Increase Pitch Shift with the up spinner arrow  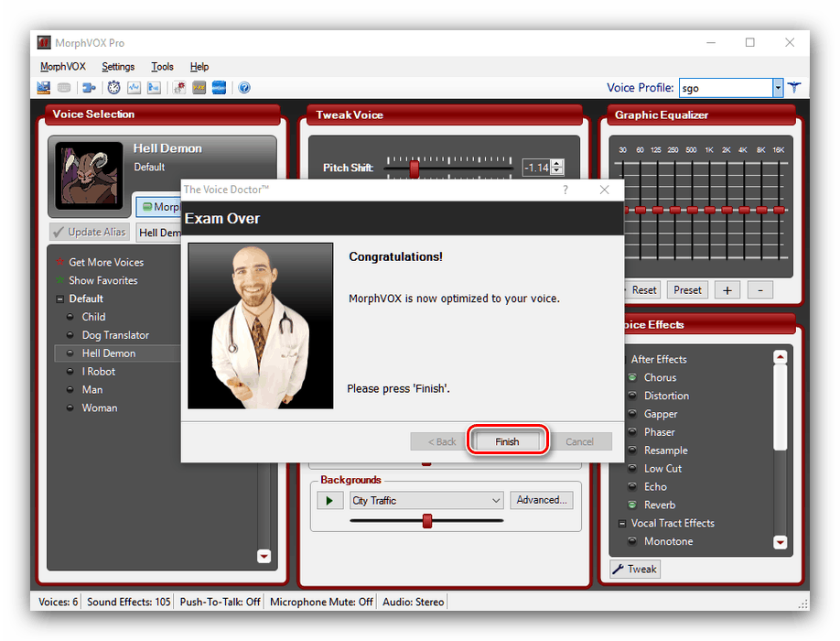pos(557,164)
